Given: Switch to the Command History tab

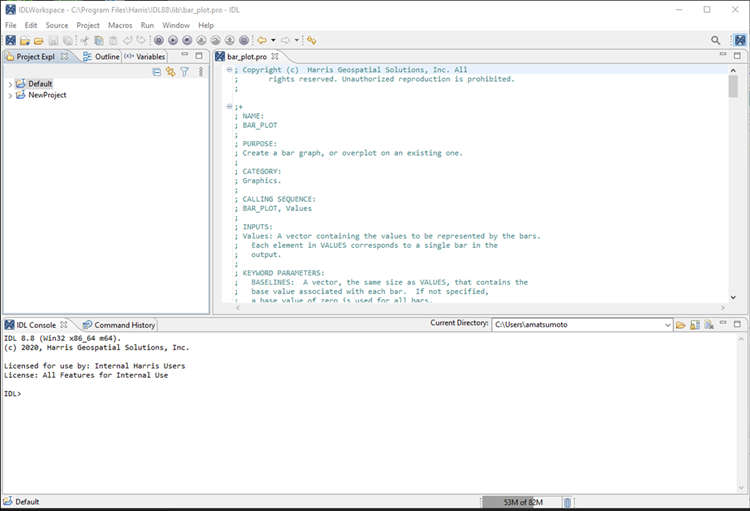Looking at the screenshot, I should (124, 325).
